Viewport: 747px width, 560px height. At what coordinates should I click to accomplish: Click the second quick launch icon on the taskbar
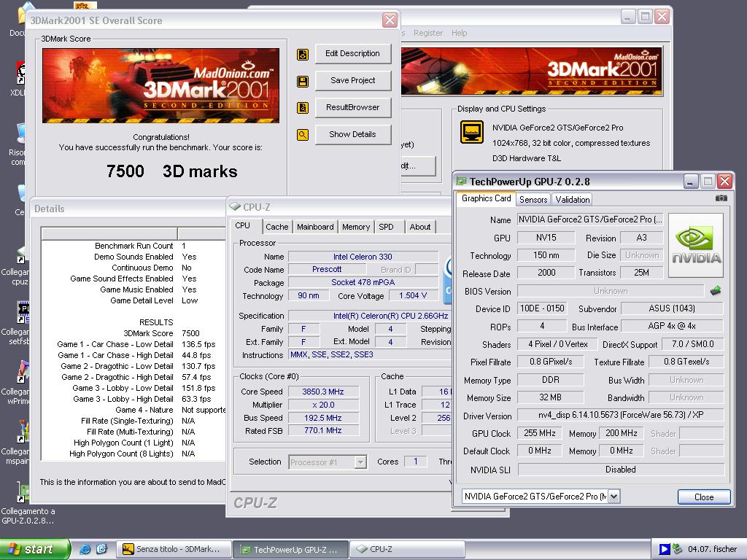coord(101,549)
